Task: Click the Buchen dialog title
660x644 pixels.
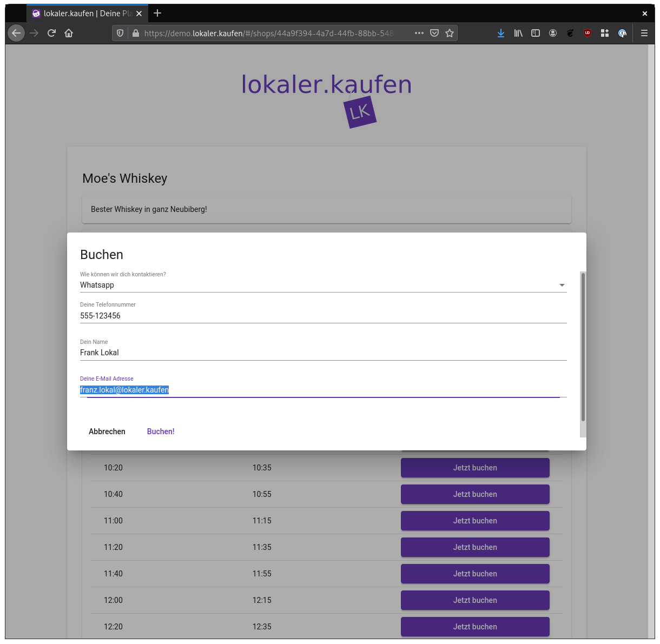Action: coord(102,255)
